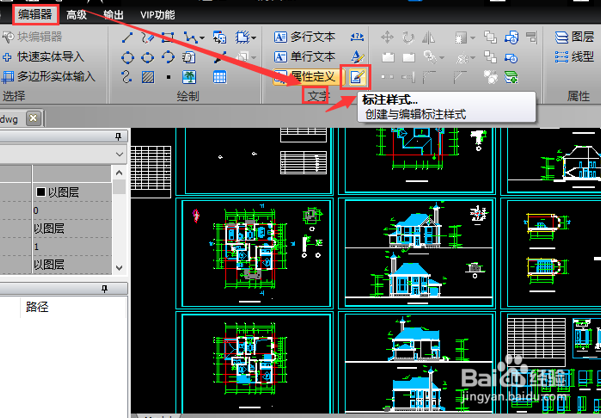Viewport: 601px width, 418px height.
Task: Select the freehand sketch pencil tool
Action: click(147, 38)
